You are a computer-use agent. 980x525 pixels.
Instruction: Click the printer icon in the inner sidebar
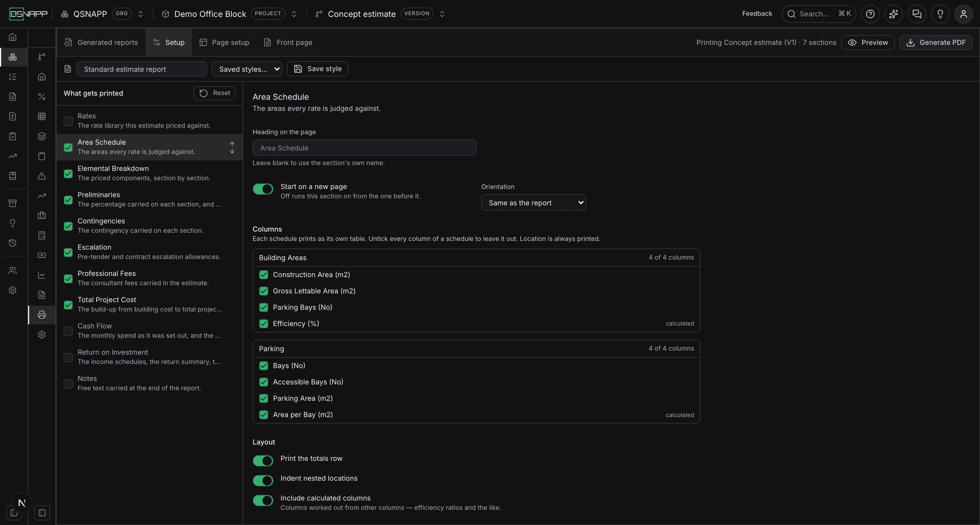point(42,315)
